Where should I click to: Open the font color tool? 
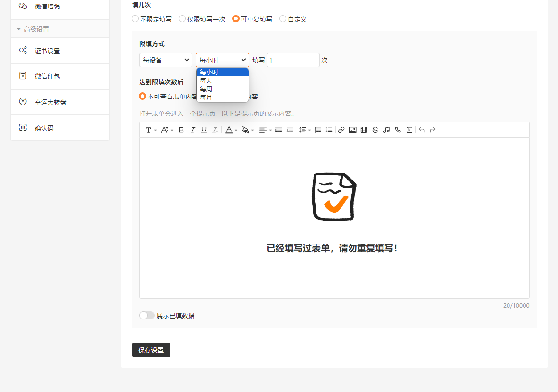tap(229, 130)
